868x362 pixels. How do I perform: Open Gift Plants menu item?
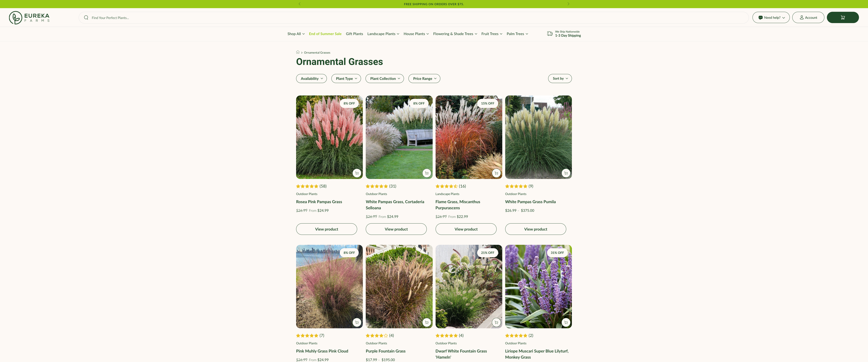tap(354, 34)
